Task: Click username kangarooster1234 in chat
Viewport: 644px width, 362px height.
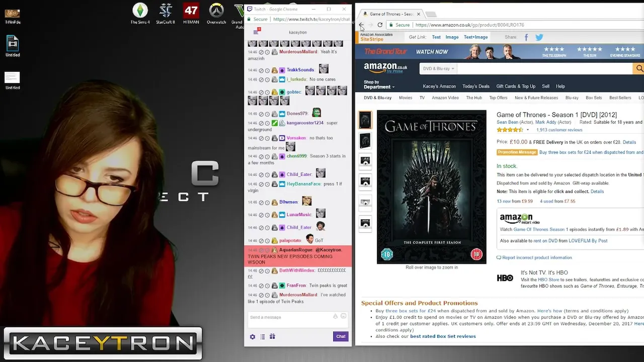Action: 305,123
